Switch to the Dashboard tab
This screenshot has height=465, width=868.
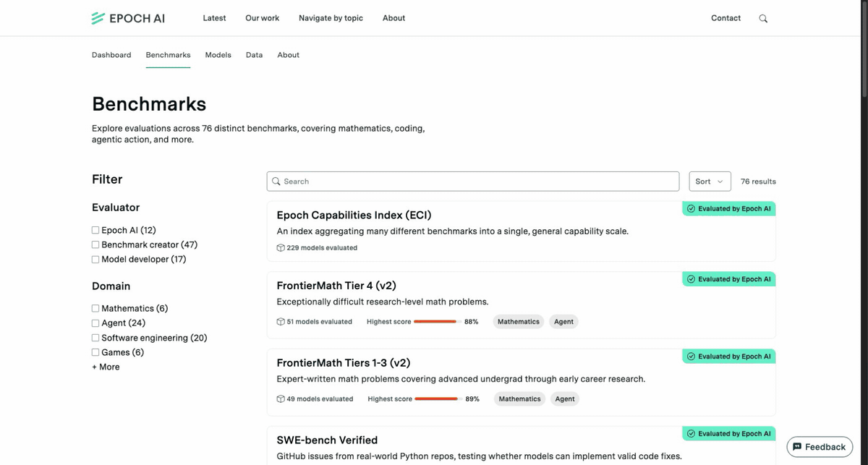(111, 55)
